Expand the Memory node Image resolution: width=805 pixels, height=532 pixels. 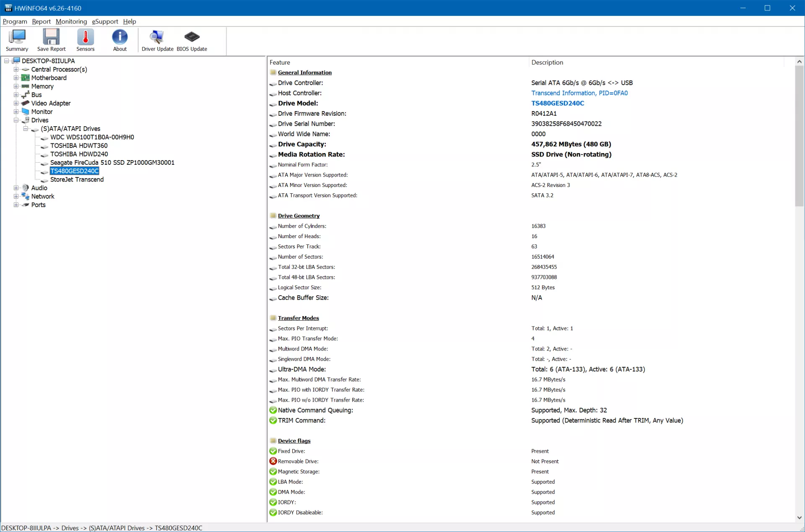click(16, 86)
